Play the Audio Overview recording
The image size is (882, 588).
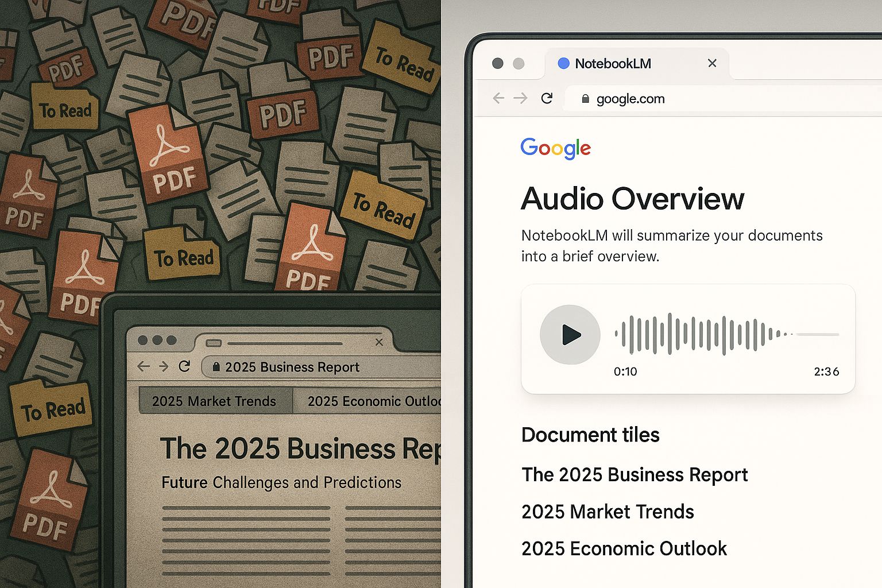point(570,335)
